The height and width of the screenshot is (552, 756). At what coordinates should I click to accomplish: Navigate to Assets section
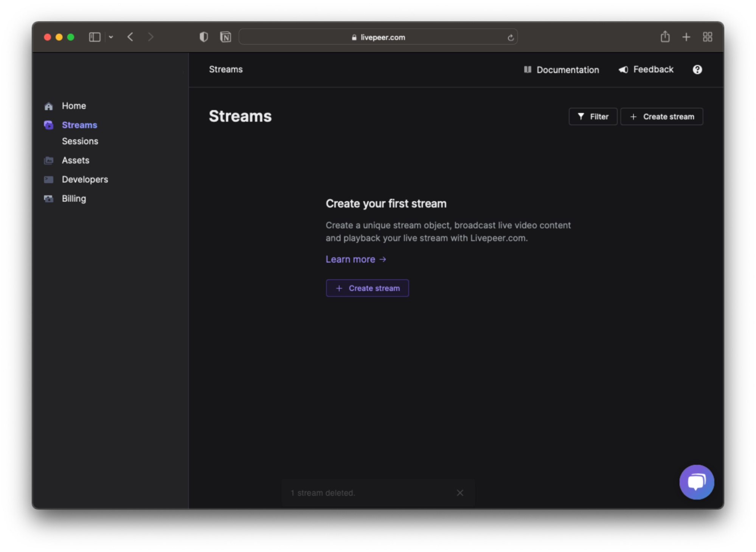click(x=75, y=160)
